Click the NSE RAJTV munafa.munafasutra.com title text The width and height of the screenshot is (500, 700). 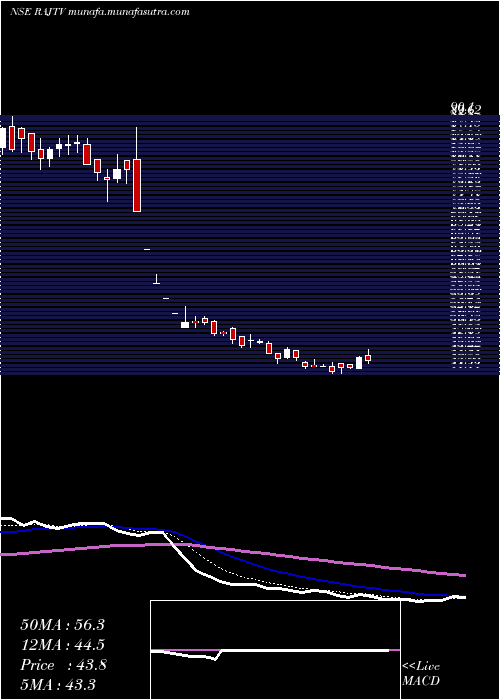tap(100, 12)
